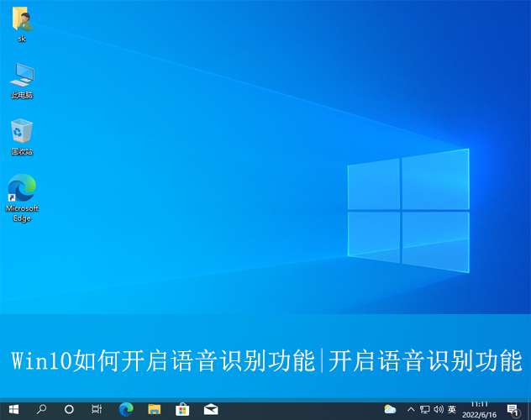Select the 回收站 Recycle Bin desktop icon
Screen dimensions: 531x420
(x=21, y=134)
